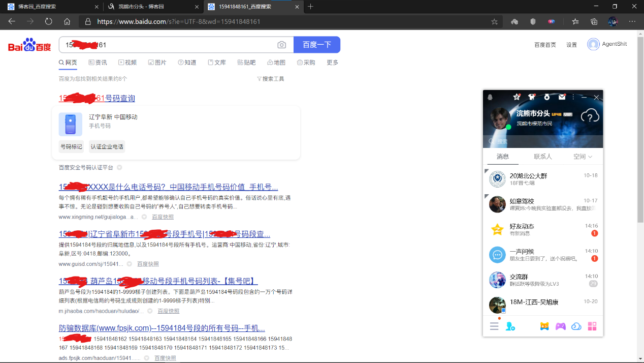Open the orange game controller icon in QQ

(x=544, y=326)
